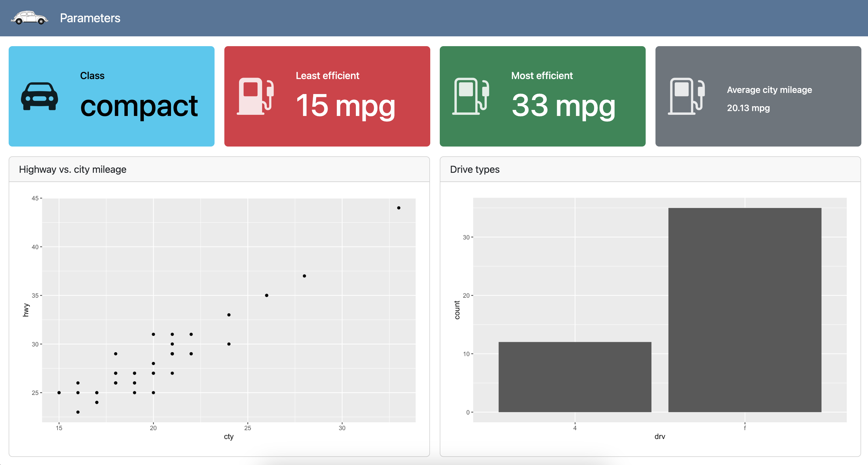
Task: Click the car icon in Class box
Action: click(x=40, y=96)
